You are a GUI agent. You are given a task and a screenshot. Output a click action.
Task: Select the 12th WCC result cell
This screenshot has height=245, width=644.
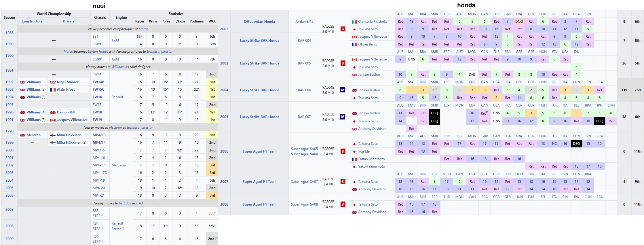click(212, 44)
